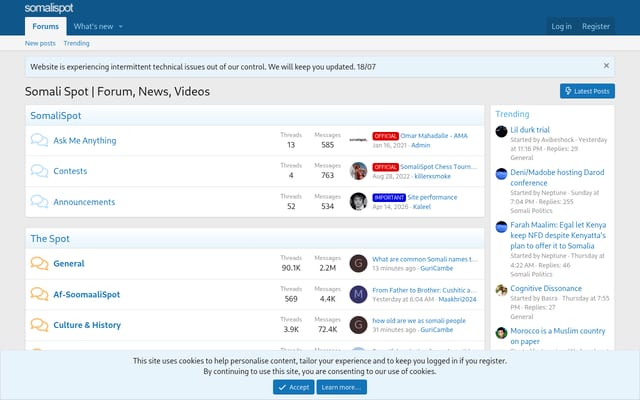Click the Ask Me Anything forum bubble icon

[39, 140]
